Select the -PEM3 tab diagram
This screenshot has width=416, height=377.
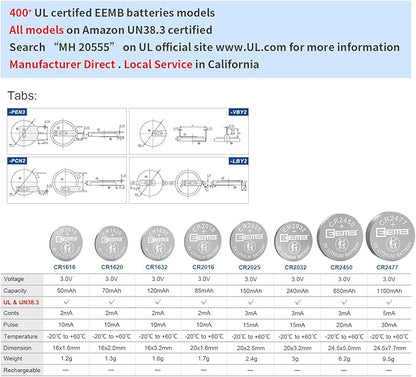tap(67, 131)
